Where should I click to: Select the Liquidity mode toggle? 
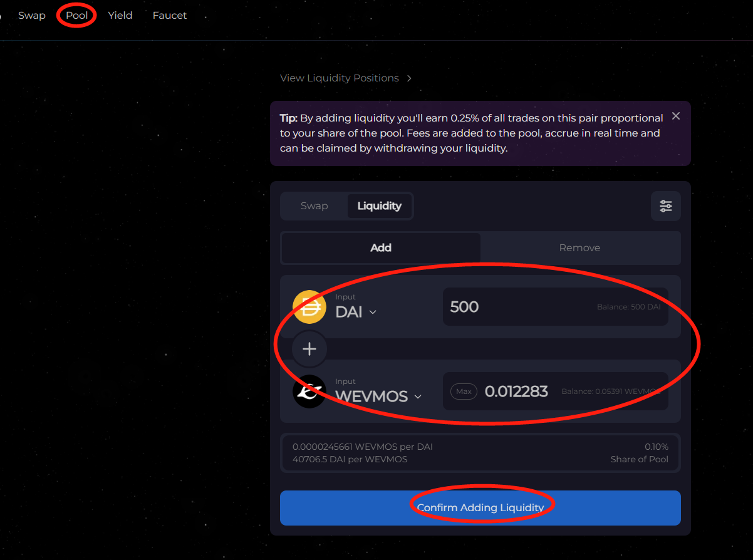pyautogui.click(x=379, y=206)
